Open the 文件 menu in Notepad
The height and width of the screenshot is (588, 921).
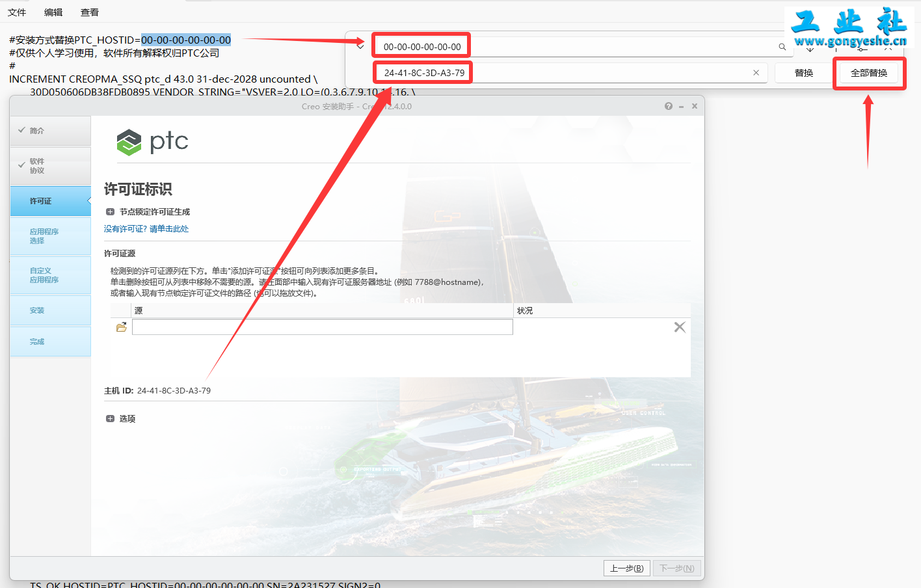pyautogui.click(x=17, y=12)
